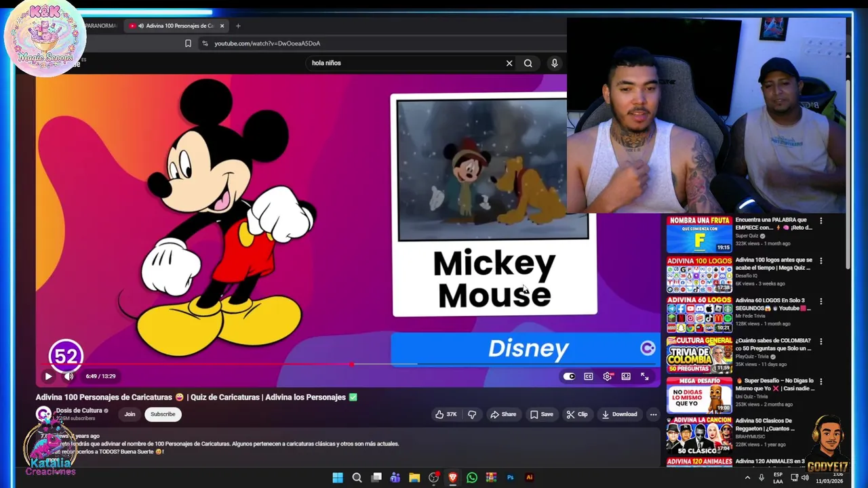Close the 'Adivina 100 Personajes' tab
This screenshot has width=868, height=488.
222,26
